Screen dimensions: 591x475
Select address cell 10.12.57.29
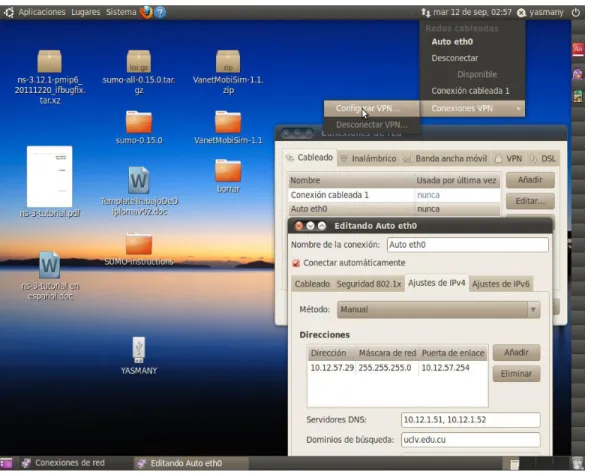tap(332, 368)
